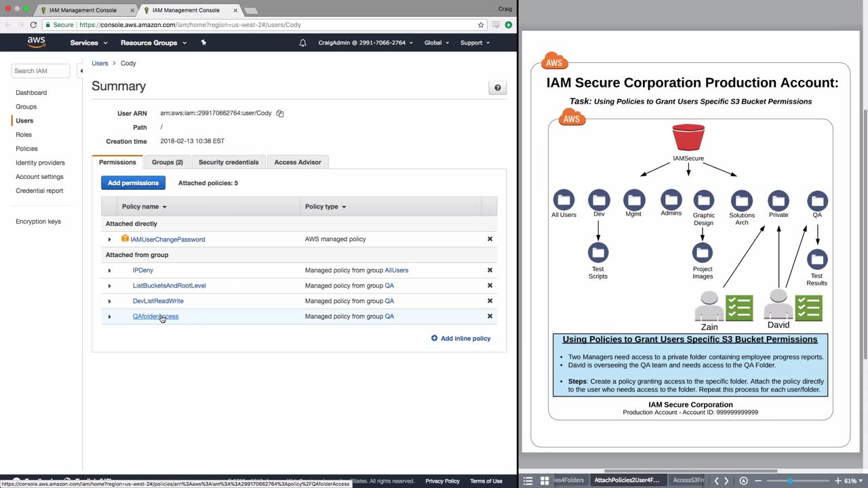Open the CraigAdmin account dropdown
Image resolution: width=868 pixels, height=488 pixels.
[366, 43]
